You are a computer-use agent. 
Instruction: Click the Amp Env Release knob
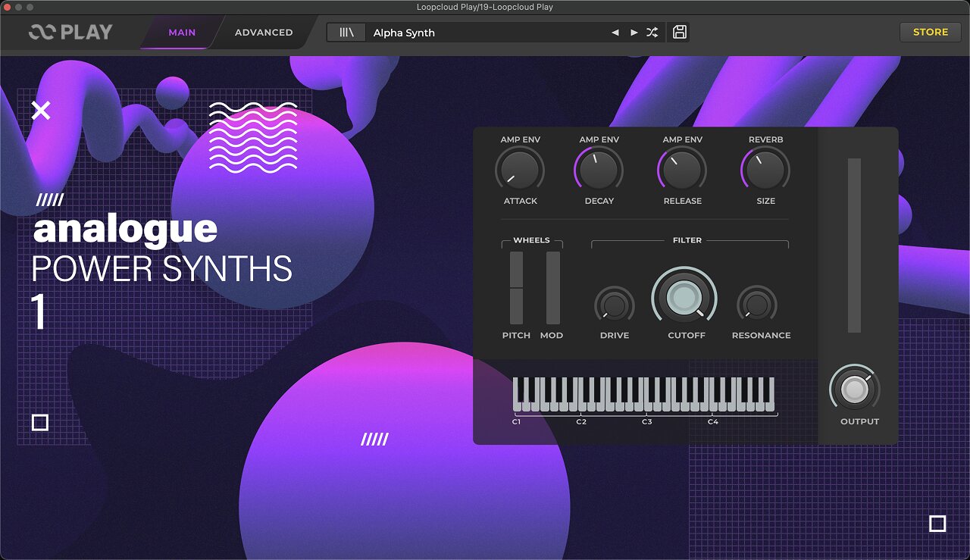click(682, 170)
